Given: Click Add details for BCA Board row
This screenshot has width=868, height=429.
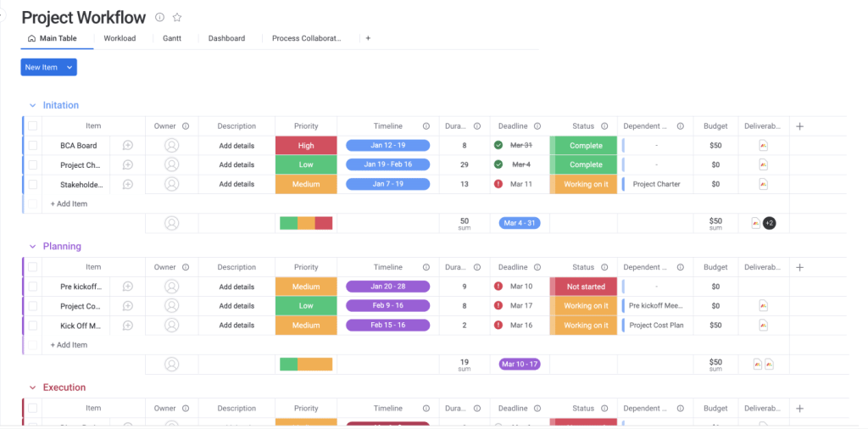Looking at the screenshot, I should [236, 146].
